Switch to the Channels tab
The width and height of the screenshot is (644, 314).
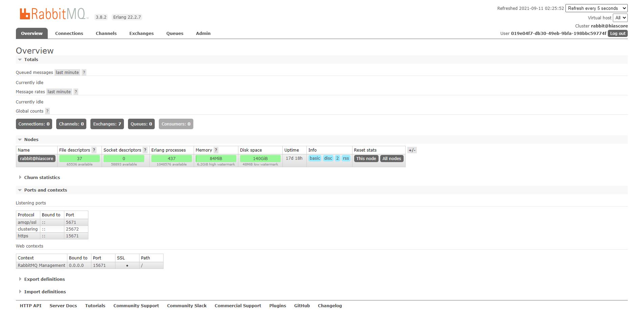click(x=106, y=33)
